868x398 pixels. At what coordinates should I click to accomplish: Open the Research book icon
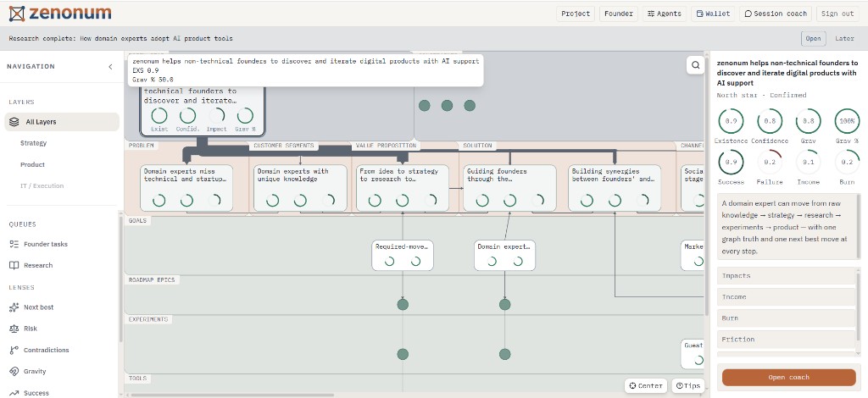coord(14,265)
